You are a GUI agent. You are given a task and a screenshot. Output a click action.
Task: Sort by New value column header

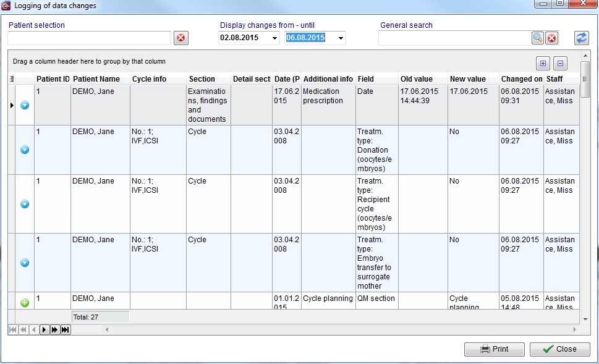[474, 79]
